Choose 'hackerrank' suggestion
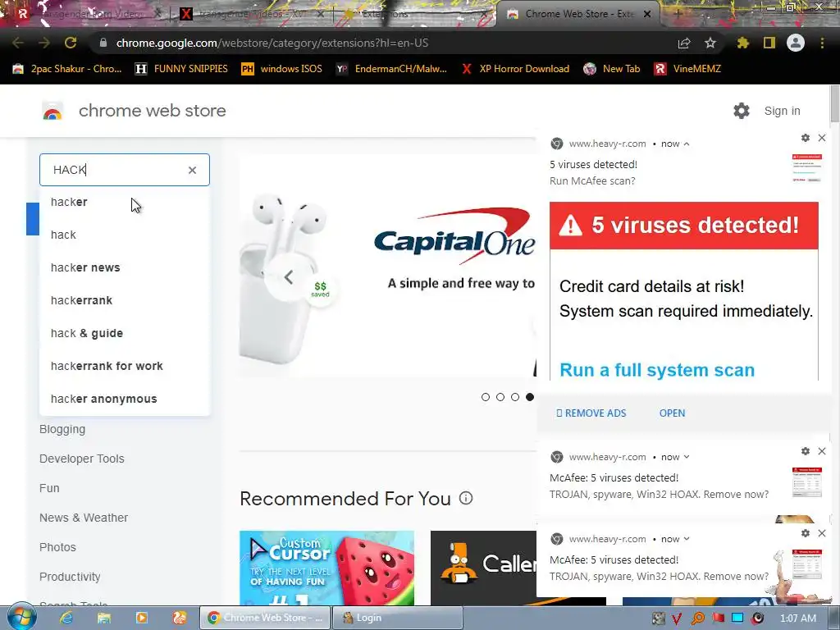 point(125,300)
